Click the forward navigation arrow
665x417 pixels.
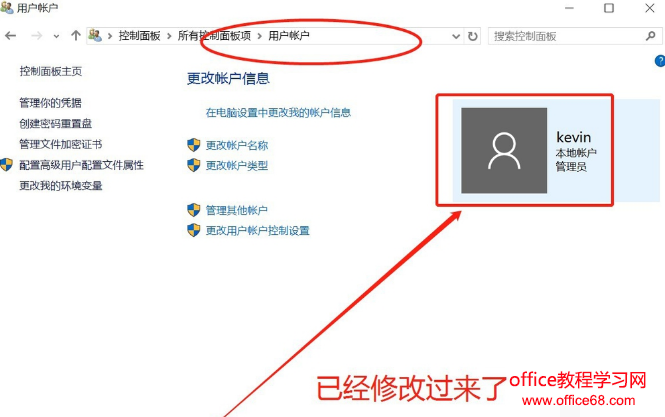[36, 36]
